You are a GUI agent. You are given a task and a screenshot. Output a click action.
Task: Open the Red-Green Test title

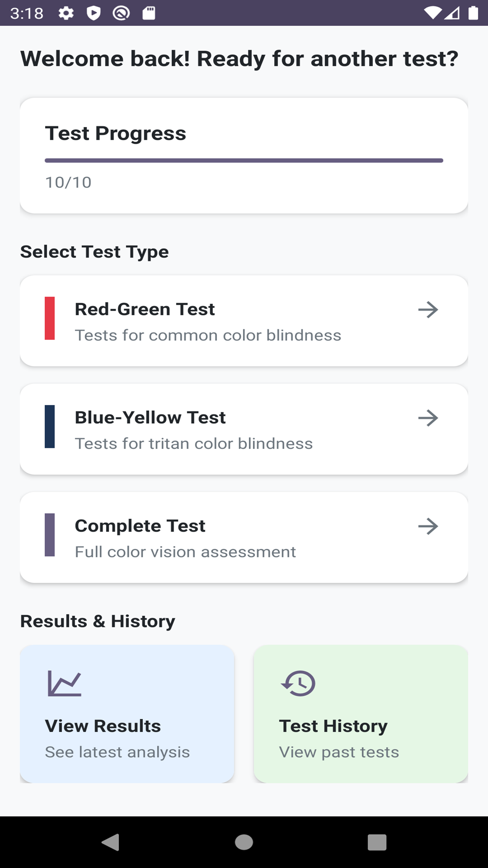(x=145, y=309)
